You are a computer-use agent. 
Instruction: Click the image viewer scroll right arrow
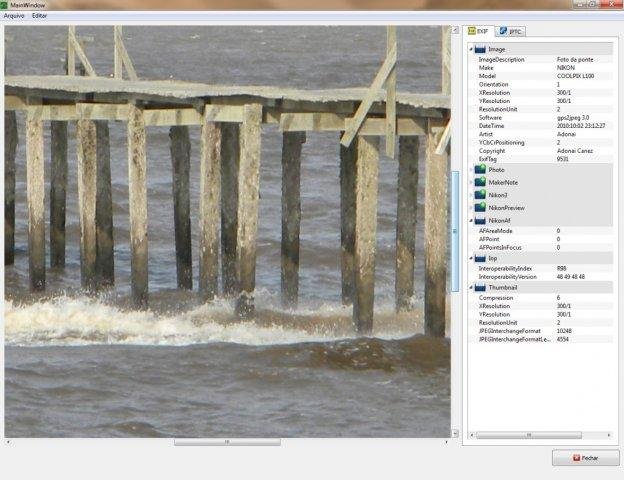coord(447,442)
